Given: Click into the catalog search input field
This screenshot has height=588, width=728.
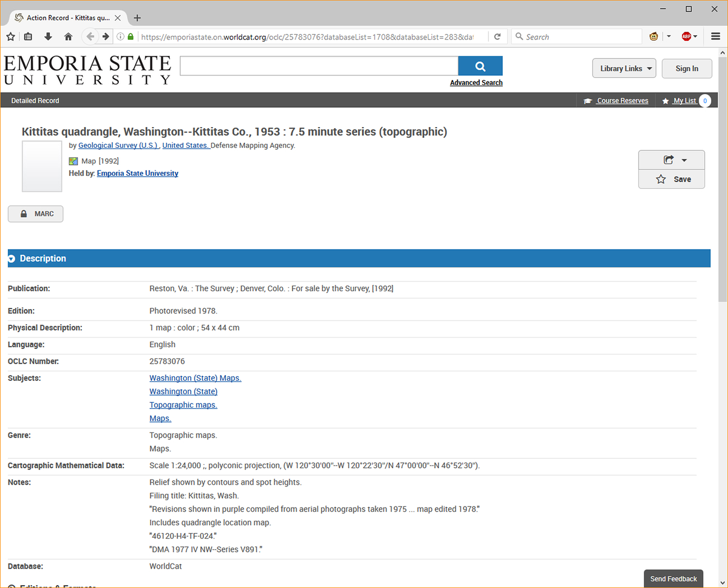Looking at the screenshot, I should point(319,66).
